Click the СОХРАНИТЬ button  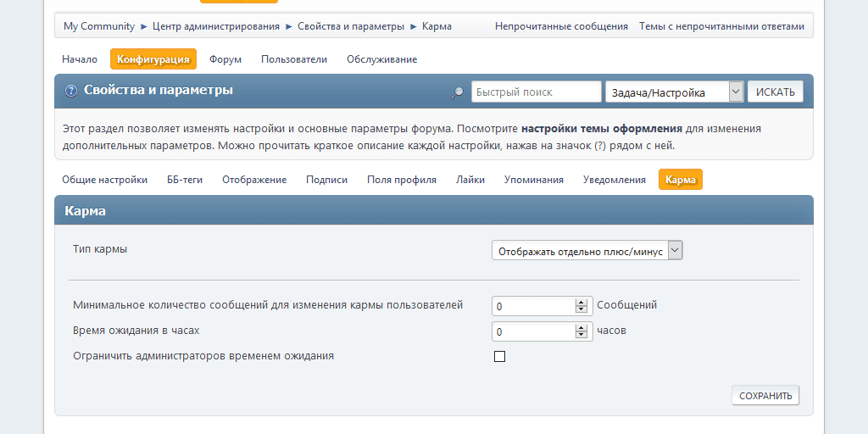[x=765, y=395]
